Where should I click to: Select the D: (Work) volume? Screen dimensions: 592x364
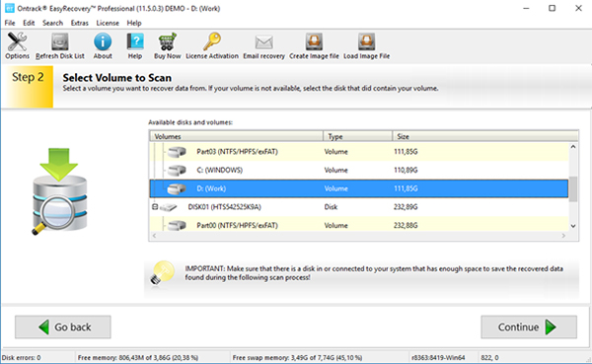click(359, 188)
